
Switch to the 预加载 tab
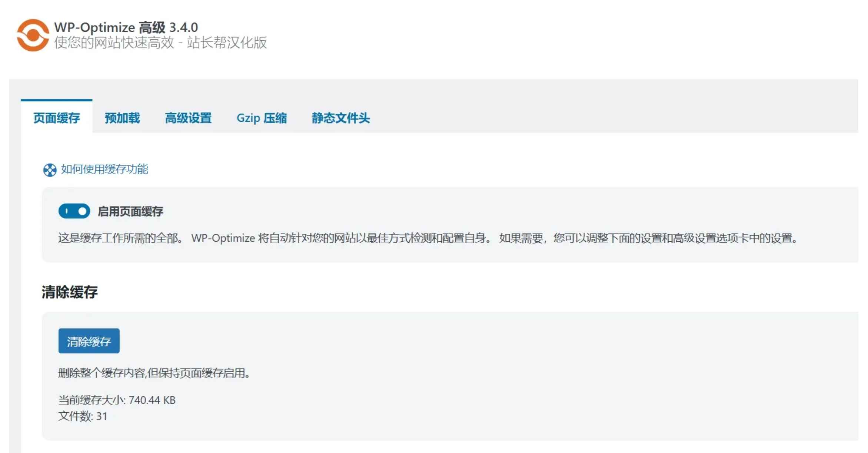pyautogui.click(x=122, y=118)
